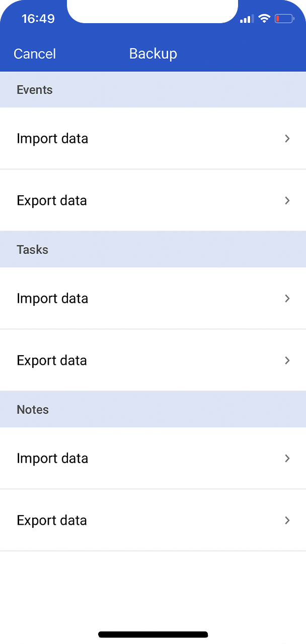Click chevron beside Notes Export data
The height and width of the screenshot is (644, 306).
pyautogui.click(x=287, y=520)
